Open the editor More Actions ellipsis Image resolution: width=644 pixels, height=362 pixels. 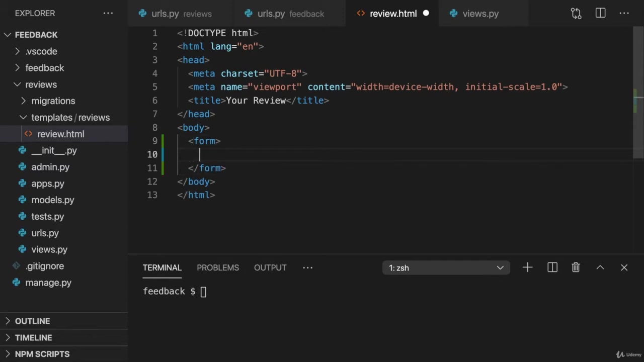pos(624,14)
